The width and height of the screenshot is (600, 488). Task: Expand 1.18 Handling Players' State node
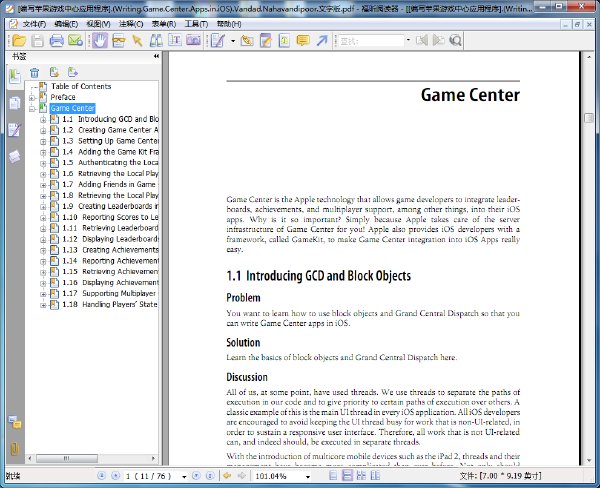point(43,305)
